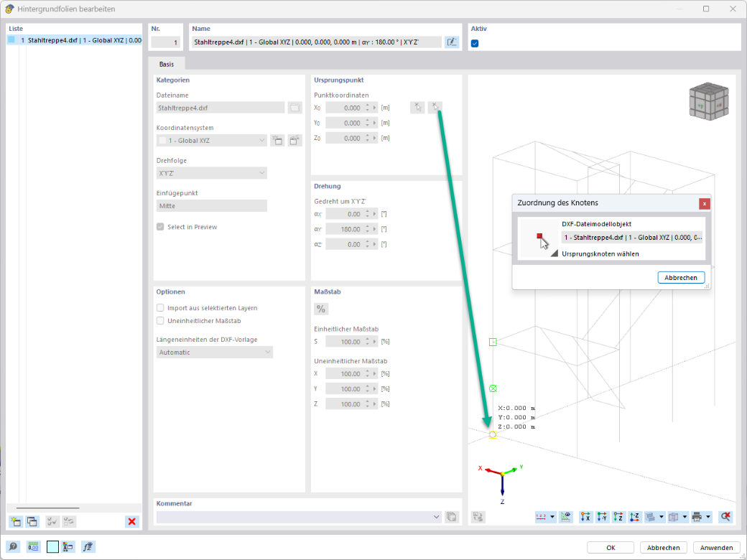This screenshot has height=560, width=747.
Task: Click the select all checkmarks icon
Action: click(52, 521)
